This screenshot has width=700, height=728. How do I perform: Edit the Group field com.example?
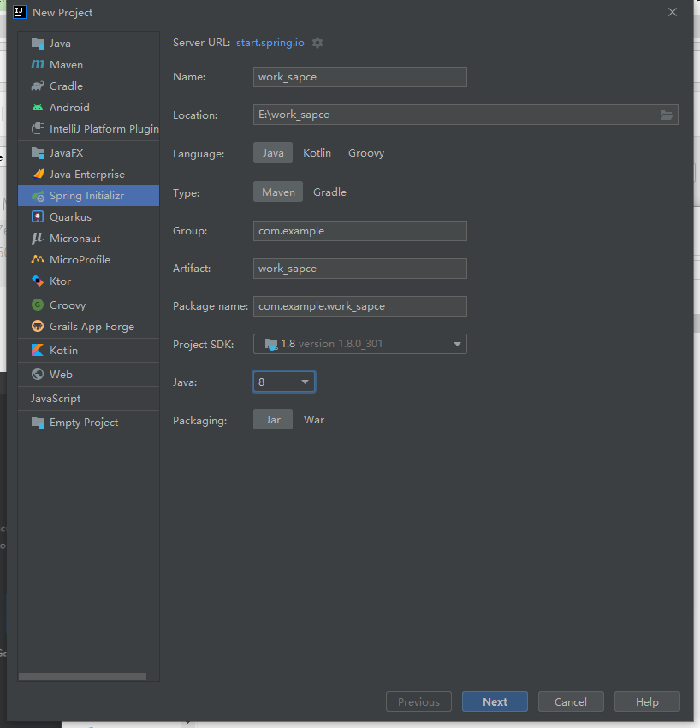360,231
